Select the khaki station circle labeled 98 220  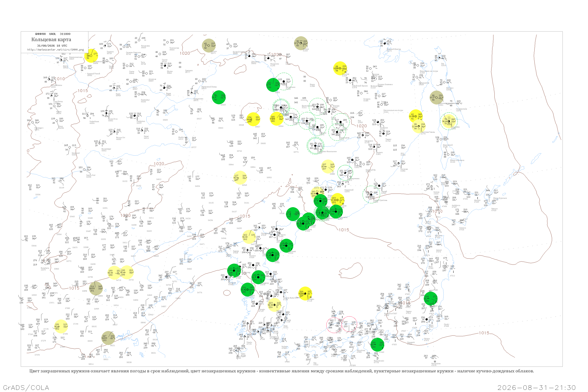(x=301, y=43)
